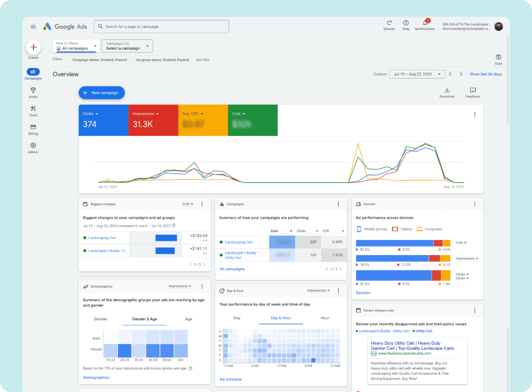Click the Refresh icon in the top bar
Viewport: 532px width, 392px height.
389,24
